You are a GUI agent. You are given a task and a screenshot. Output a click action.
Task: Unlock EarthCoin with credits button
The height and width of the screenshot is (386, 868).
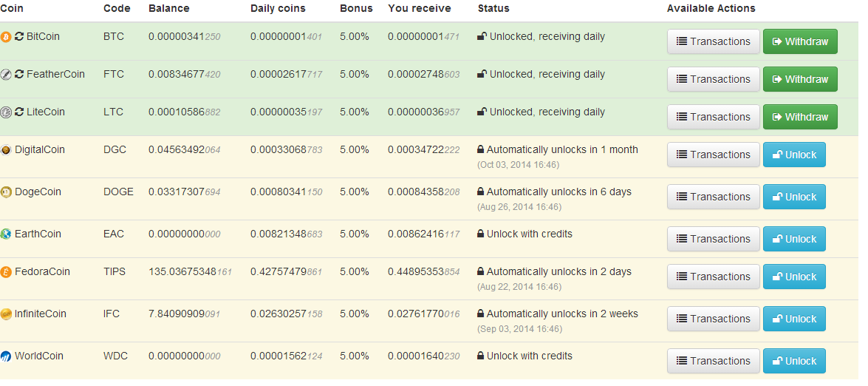click(x=794, y=239)
